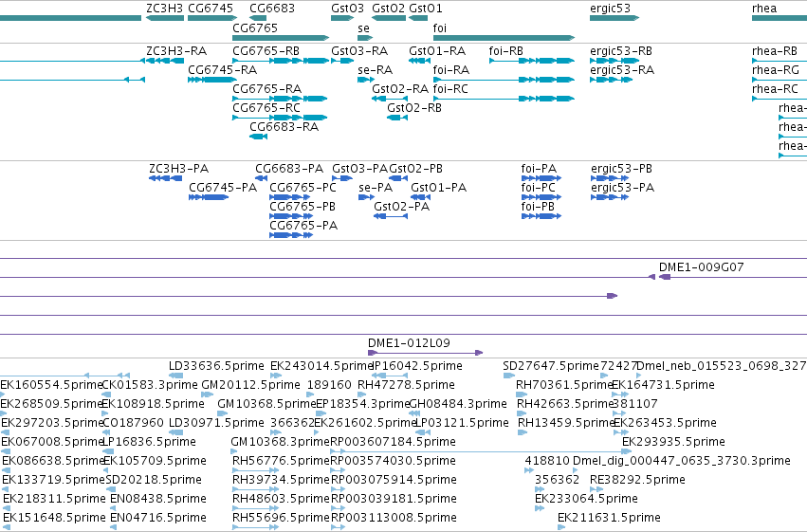The width and height of the screenshot is (807, 532).
Task: Select the se-PA protein label
Action: [376, 188]
